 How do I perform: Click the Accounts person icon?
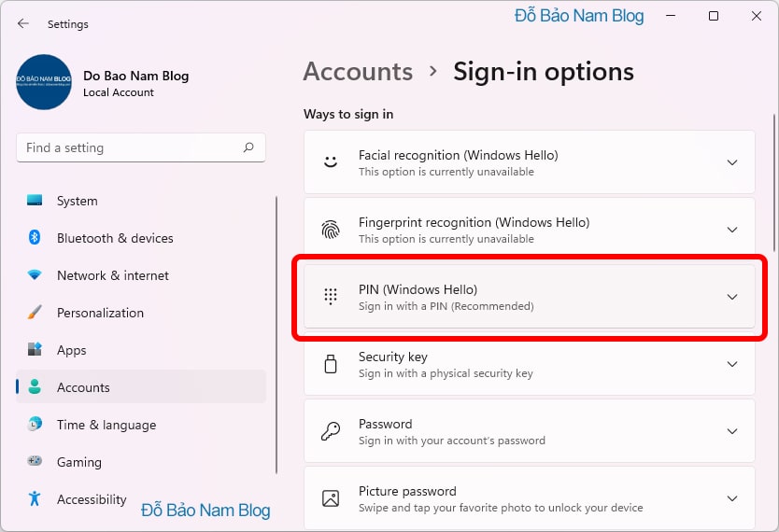pos(35,386)
